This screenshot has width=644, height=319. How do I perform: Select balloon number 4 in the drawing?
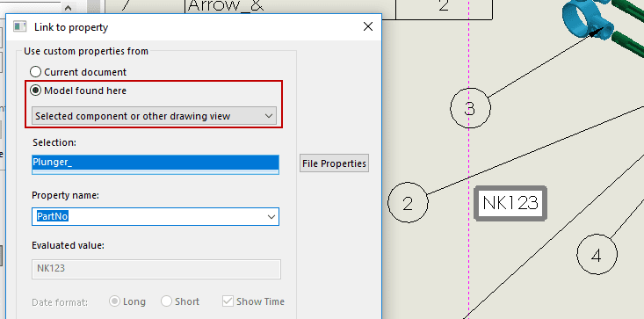coord(597,255)
